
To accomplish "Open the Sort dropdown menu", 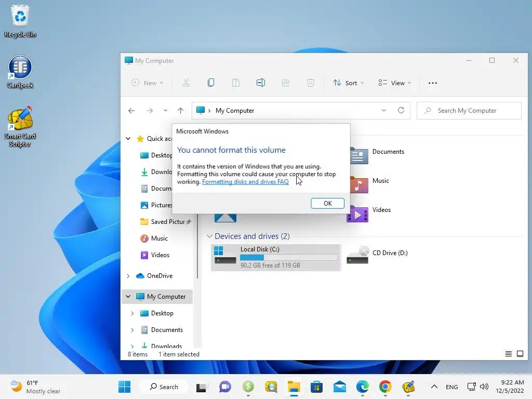I will tap(349, 83).
